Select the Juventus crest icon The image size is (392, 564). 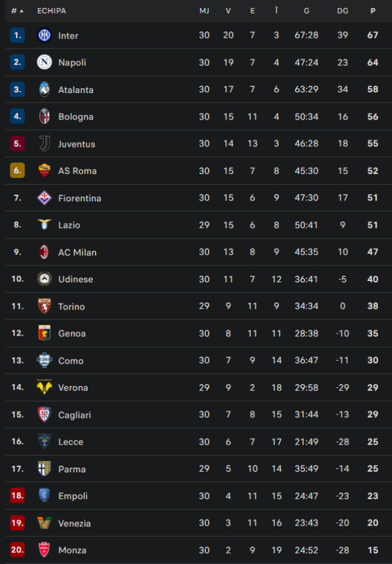pos(45,143)
